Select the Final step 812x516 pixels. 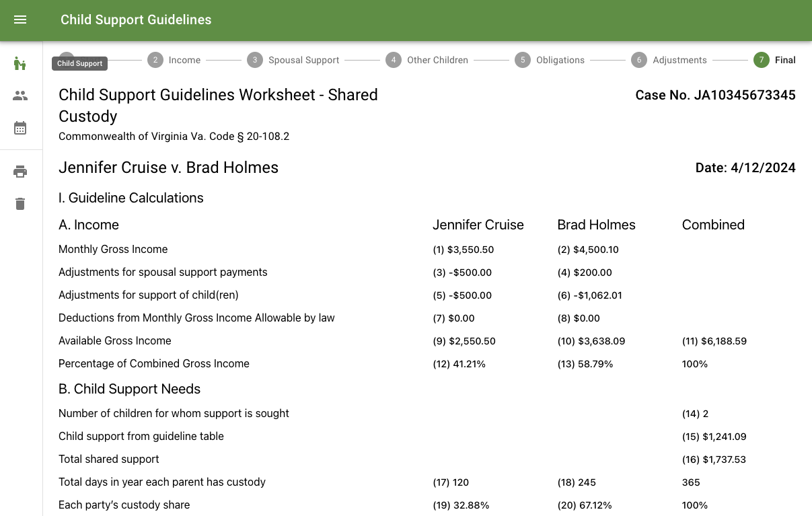(x=775, y=60)
